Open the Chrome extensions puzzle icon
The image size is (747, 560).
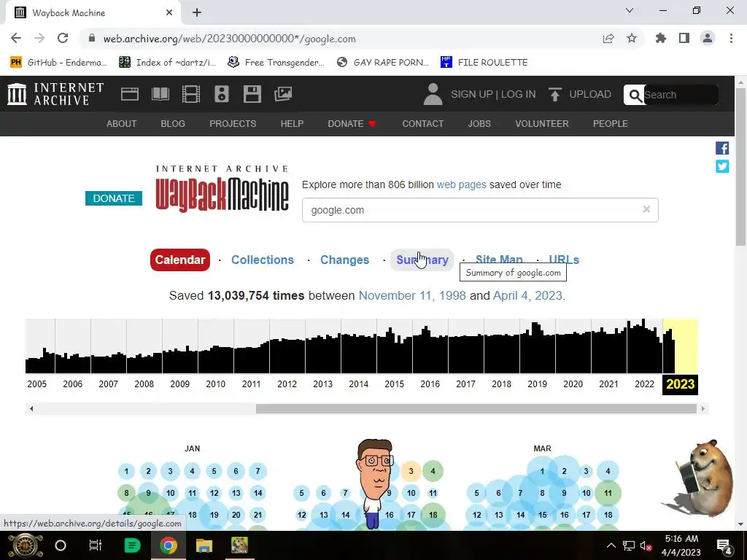click(x=660, y=38)
